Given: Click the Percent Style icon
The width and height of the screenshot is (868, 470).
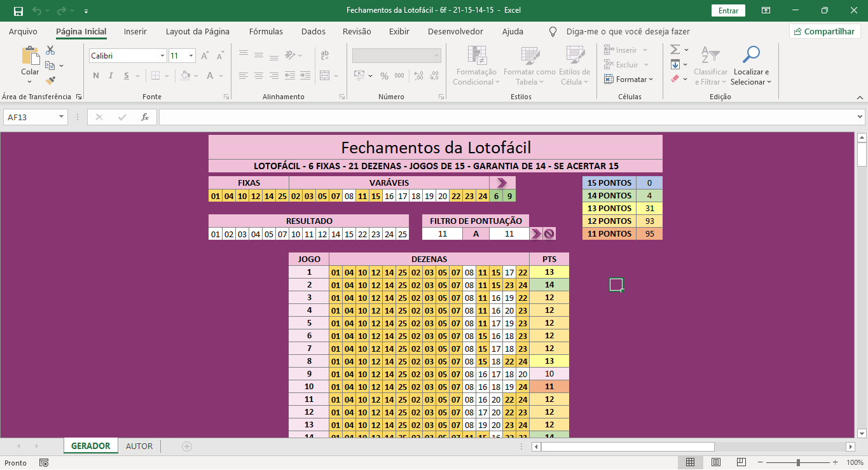Looking at the screenshot, I should tap(384, 76).
